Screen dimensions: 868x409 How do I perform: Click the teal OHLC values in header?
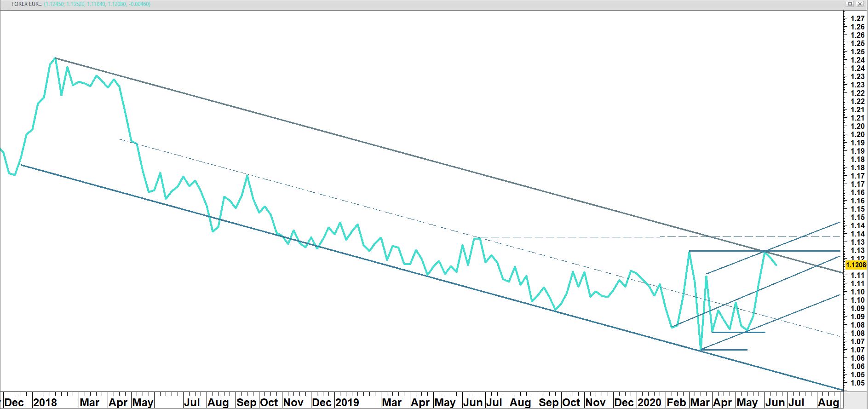pyautogui.click(x=97, y=4)
